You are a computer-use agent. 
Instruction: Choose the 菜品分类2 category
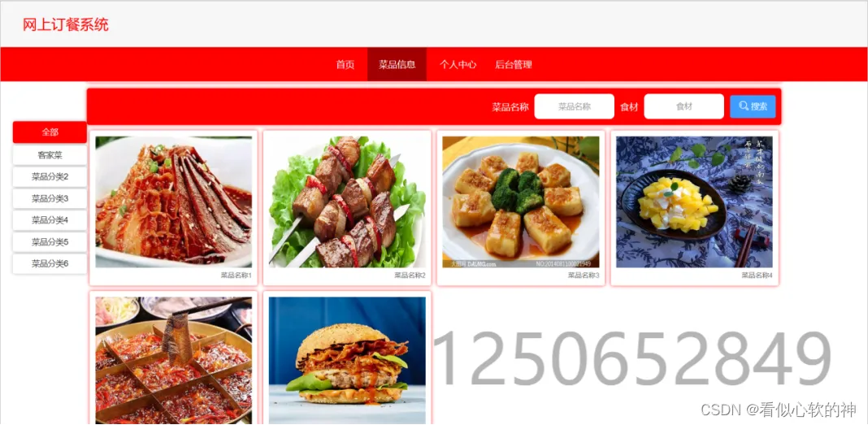(50, 176)
